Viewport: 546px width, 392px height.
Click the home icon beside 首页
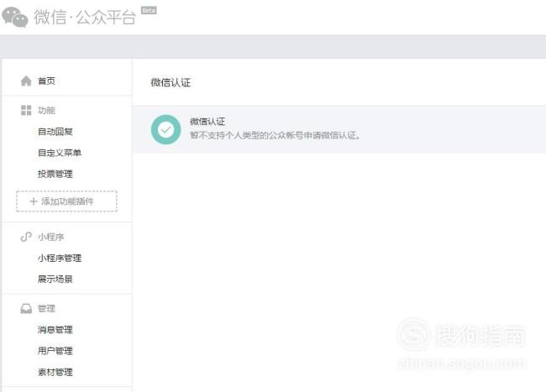coord(26,81)
